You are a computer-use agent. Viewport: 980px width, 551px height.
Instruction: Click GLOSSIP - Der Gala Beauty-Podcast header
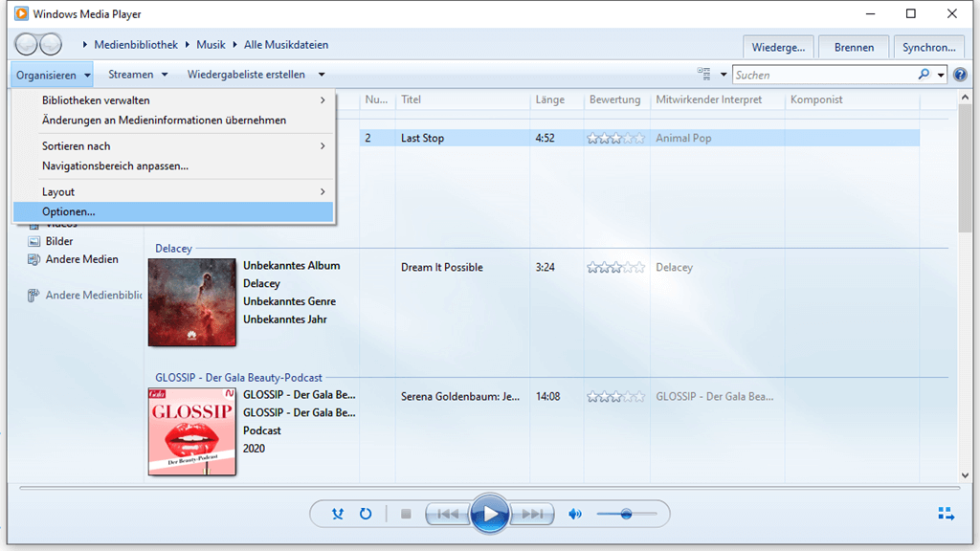(x=238, y=378)
